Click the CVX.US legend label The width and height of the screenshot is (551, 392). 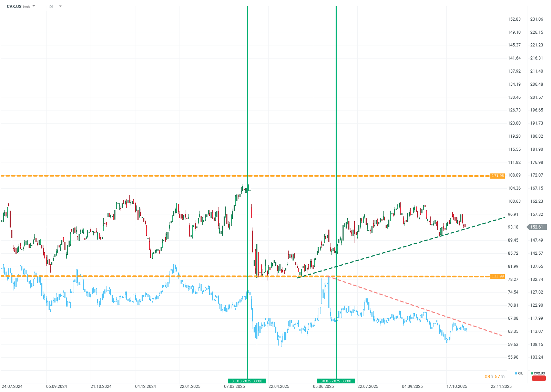[539, 373]
